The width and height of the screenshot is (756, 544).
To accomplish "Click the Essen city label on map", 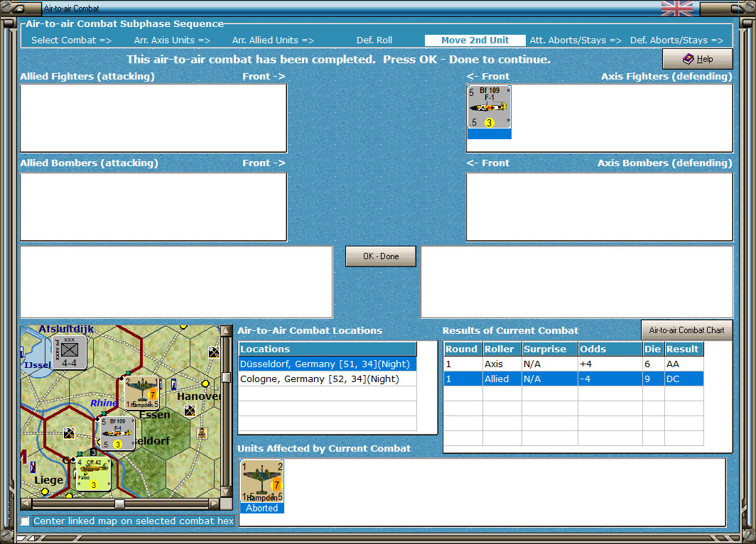I will 155,414.
